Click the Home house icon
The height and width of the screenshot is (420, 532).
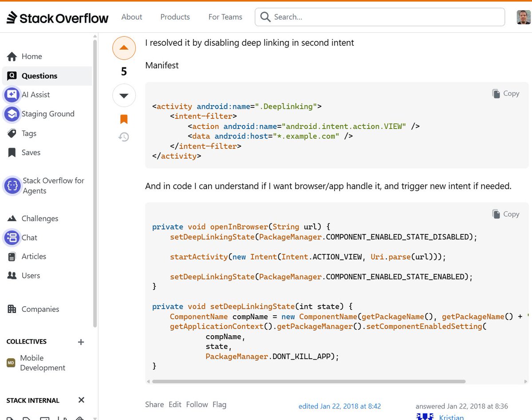tap(12, 56)
